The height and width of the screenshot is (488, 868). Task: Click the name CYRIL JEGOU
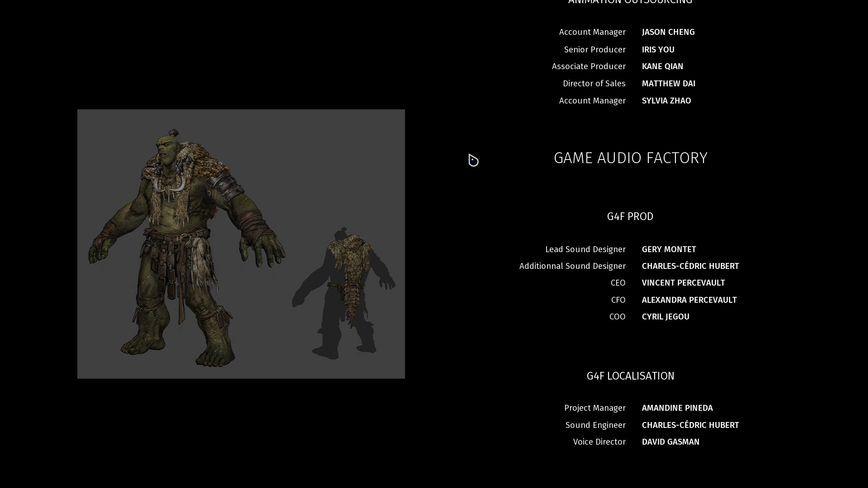(665, 317)
